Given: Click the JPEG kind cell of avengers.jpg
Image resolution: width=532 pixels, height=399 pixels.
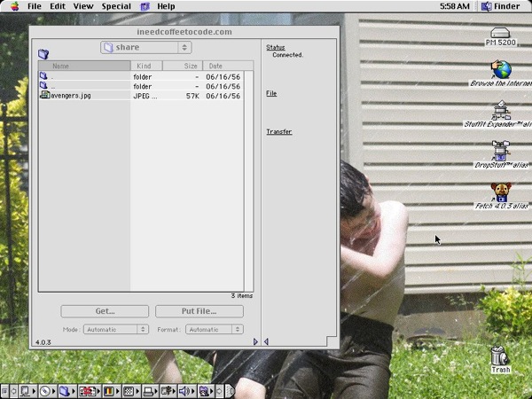Looking at the screenshot, I should pos(145,96).
